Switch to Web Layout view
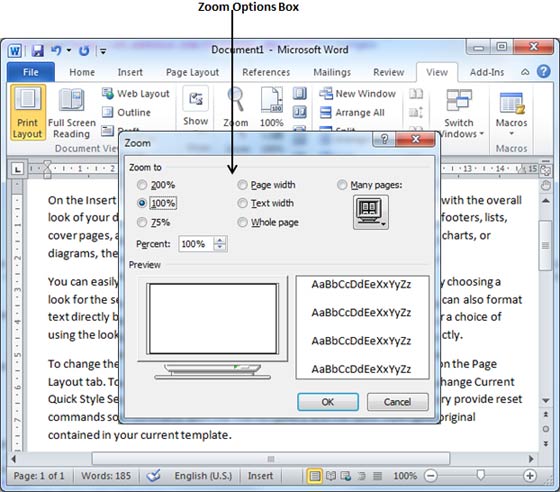560x492 pixels. click(x=135, y=94)
